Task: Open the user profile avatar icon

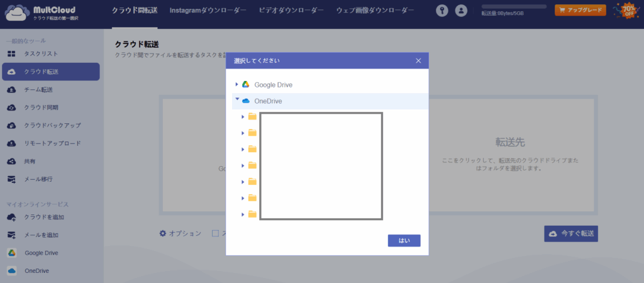Action: (462, 11)
